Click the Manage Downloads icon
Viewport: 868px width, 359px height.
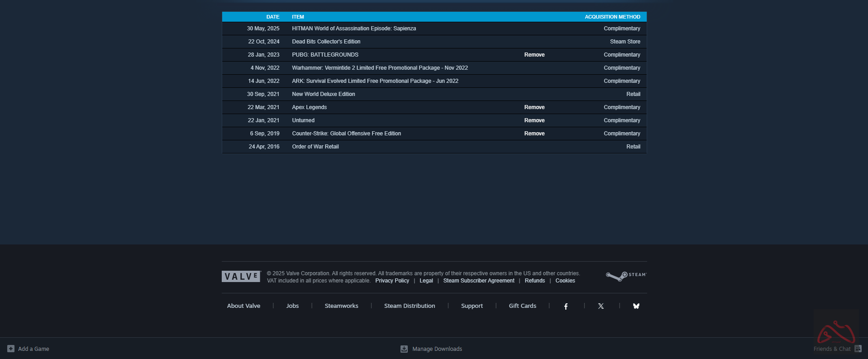coord(404,349)
